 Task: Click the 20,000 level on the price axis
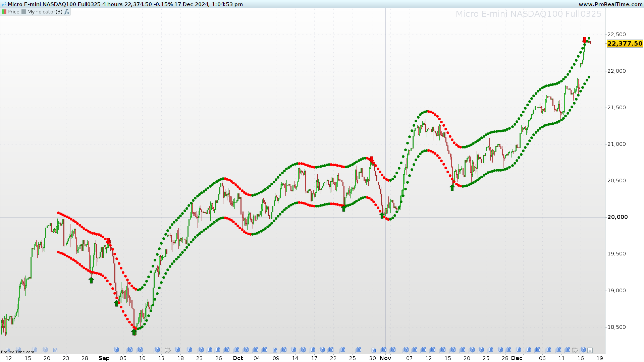click(x=617, y=217)
